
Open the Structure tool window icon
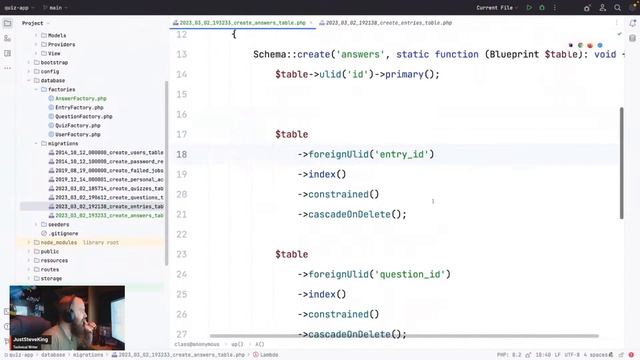[x=7, y=53]
